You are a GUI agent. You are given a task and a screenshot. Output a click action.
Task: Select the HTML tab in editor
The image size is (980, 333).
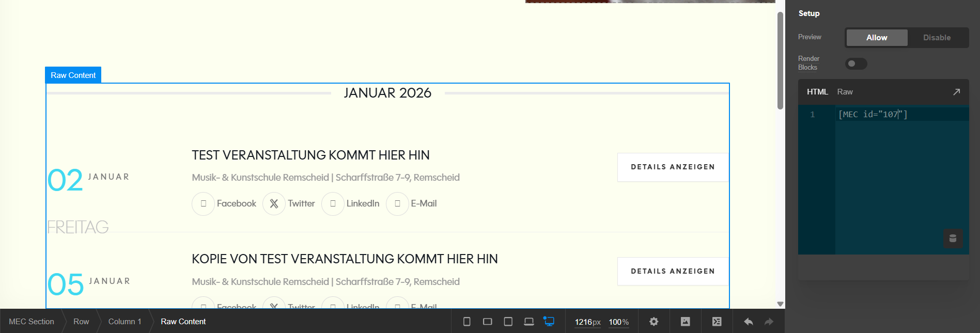pos(817,92)
